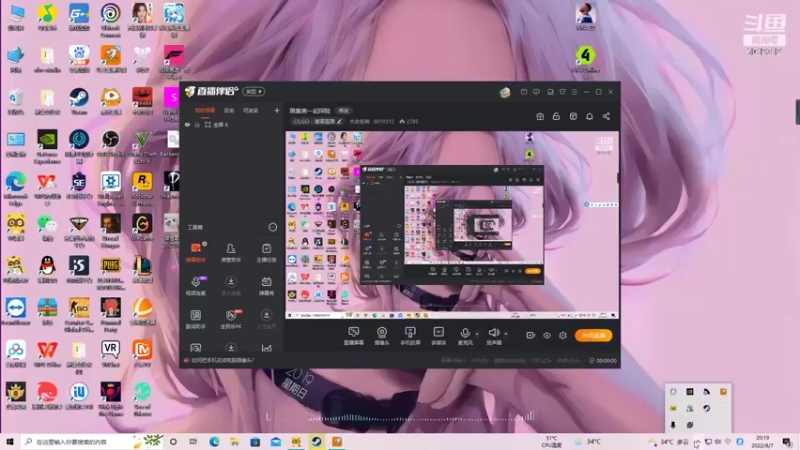Screen dimensions: 800x450
Task: Open OBS Studio desktop shortcut
Action: pos(110,144)
